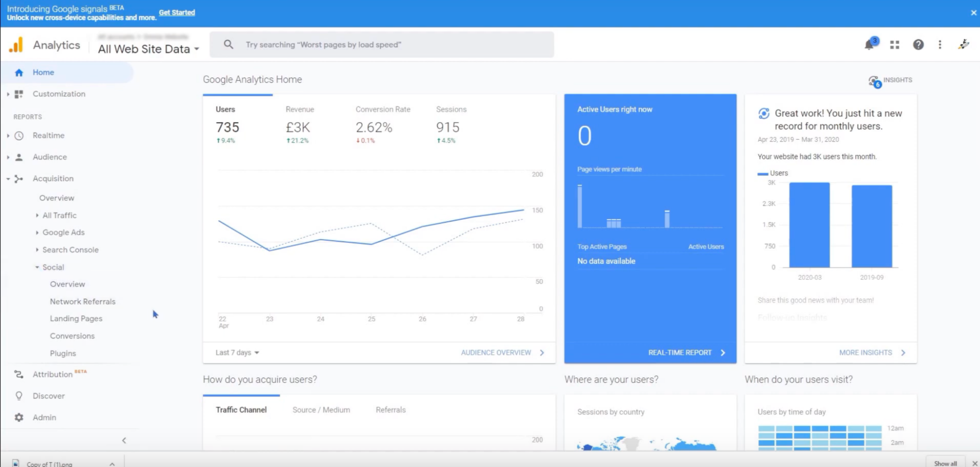This screenshot has width=980, height=467.
Task: Dismiss the Google signals banner with X
Action: [974, 13]
